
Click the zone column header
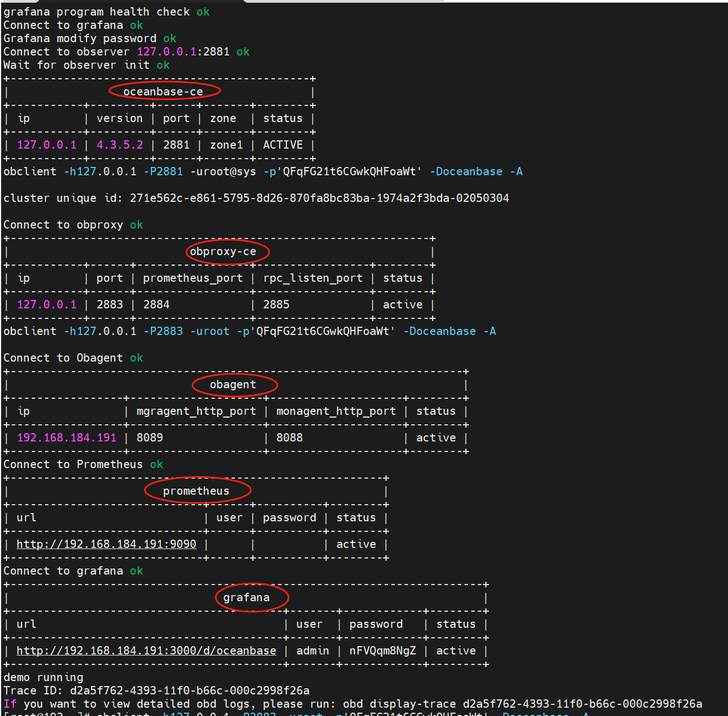pos(223,118)
